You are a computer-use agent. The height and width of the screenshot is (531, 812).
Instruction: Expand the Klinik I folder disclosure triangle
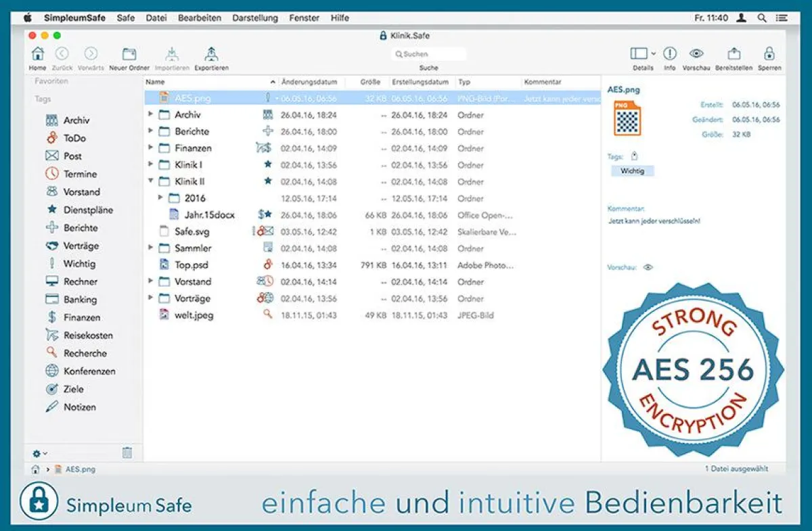pos(150,164)
